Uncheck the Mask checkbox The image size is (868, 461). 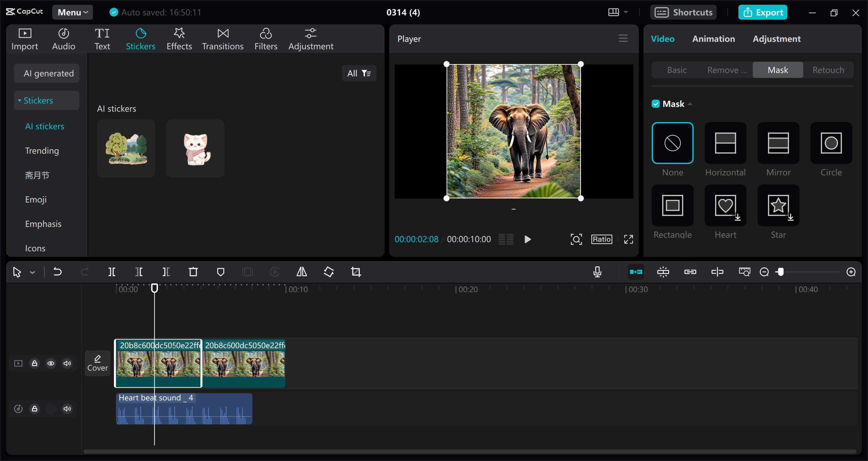pyautogui.click(x=655, y=103)
